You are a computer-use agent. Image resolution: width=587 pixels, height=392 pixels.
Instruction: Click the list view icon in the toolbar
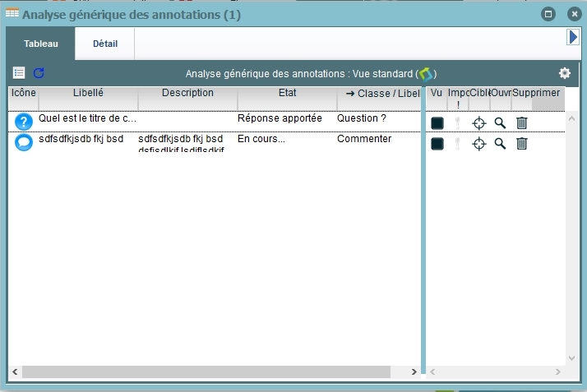(19, 73)
